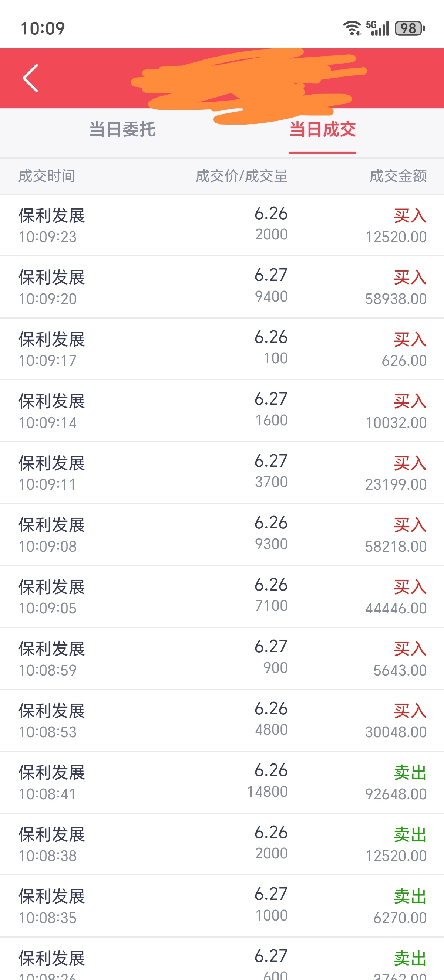Select the 当日成交 tab
This screenshot has width=444, height=980.
pyautogui.click(x=322, y=129)
